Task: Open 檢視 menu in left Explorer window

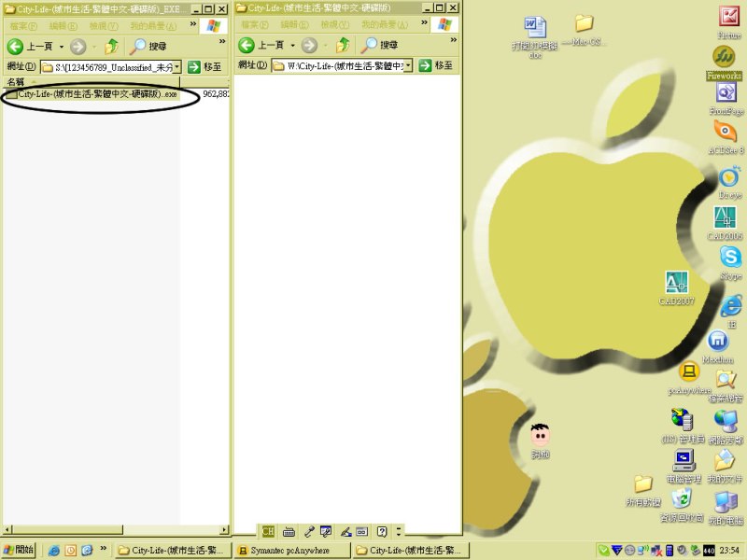Action: [104, 26]
